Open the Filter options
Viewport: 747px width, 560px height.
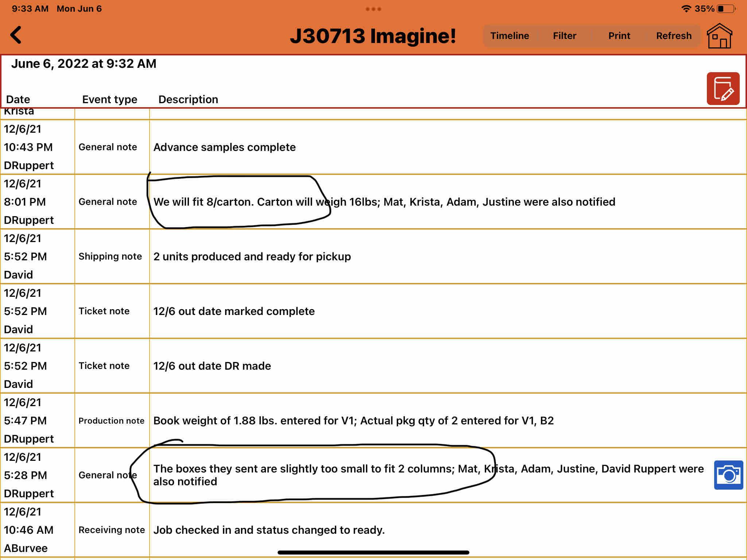pos(564,36)
